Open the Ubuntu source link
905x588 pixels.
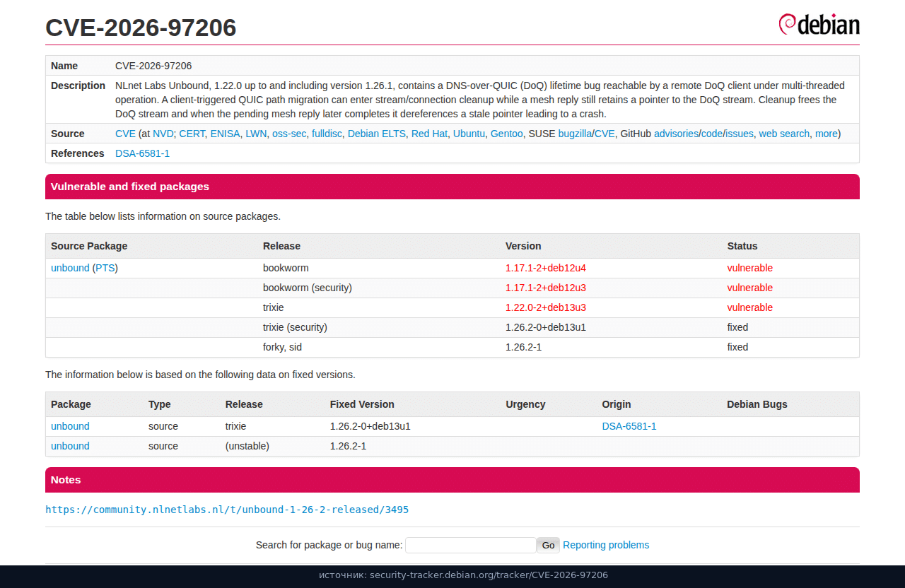(469, 134)
